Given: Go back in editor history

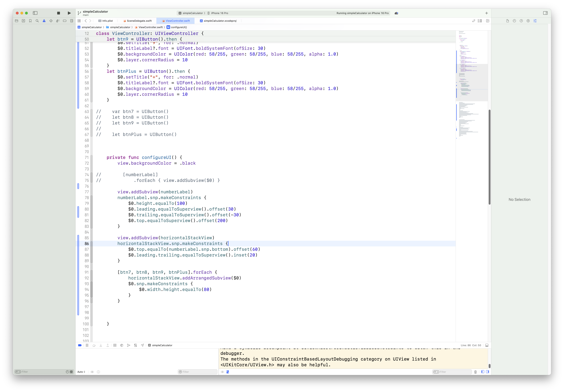Looking at the screenshot, I should coord(86,21).
